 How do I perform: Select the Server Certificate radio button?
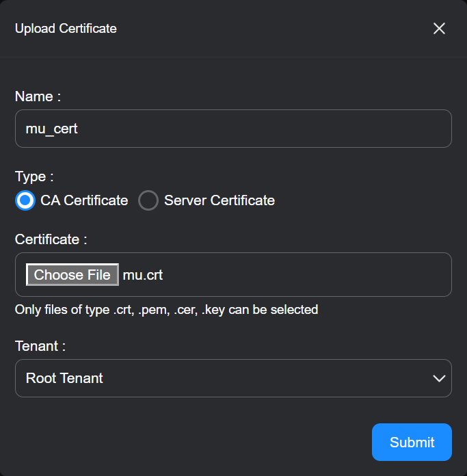click(148, 200)
